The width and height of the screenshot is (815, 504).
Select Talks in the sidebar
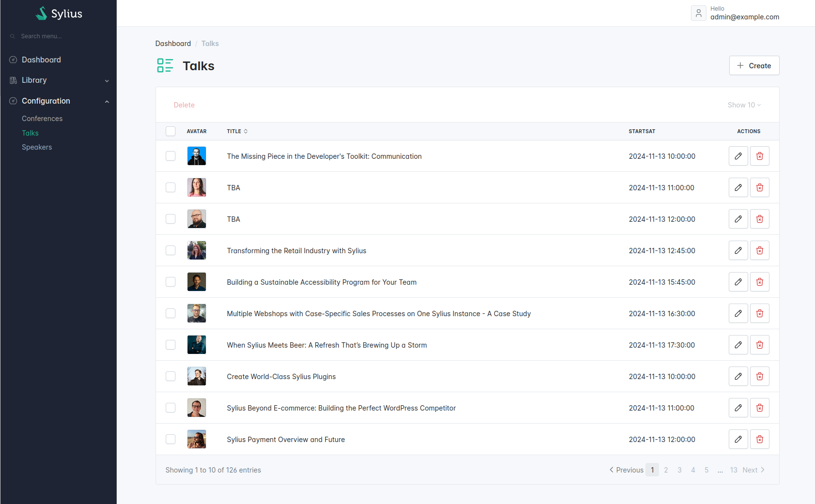pyautogui.click(x=30, y=133)
